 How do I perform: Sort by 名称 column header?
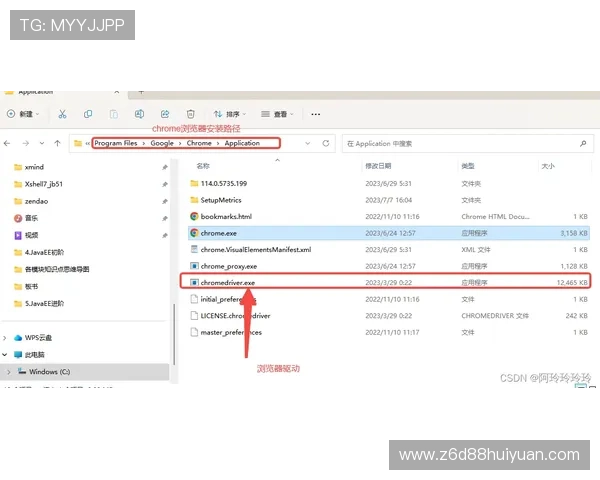pos(203,166)
